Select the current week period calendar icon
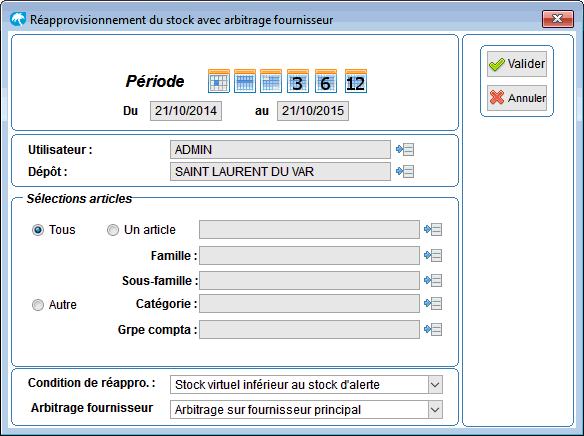 pyautogui.click(x=245, y=81)
